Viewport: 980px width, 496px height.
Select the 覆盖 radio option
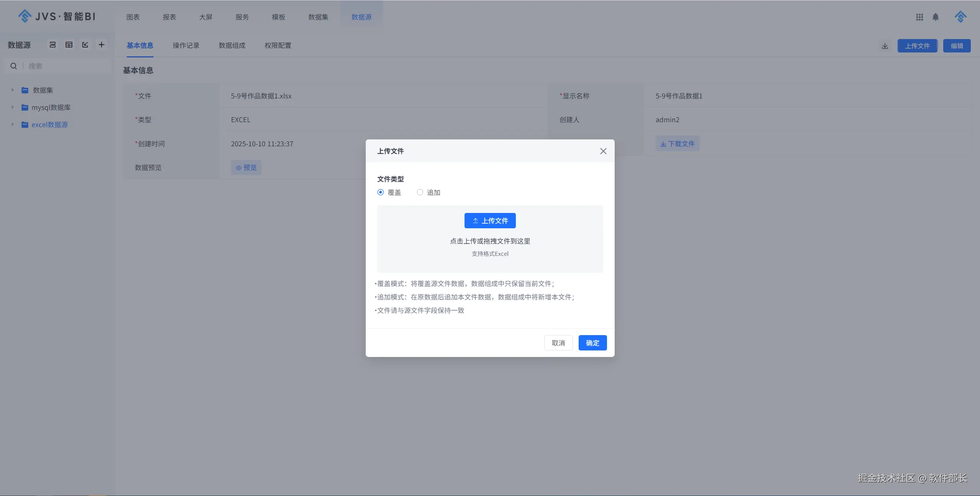[x=380, y=192]
